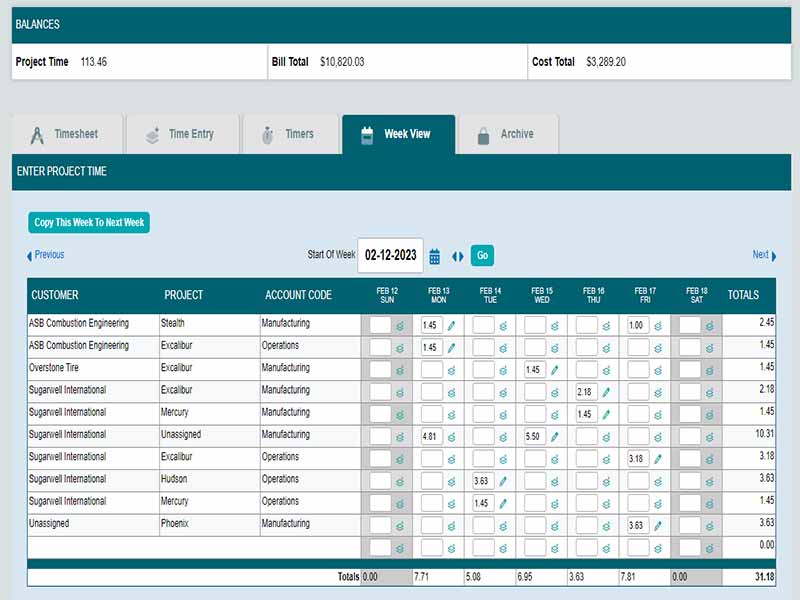Click the pencil icon for Stealth Monday entry
The width and height of the screenshot is (800, 600).
pos(452,322)
